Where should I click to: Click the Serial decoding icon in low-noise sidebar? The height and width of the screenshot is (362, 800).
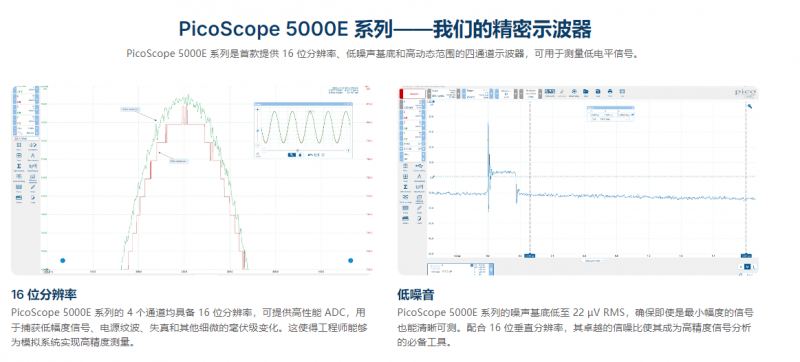point(406,197)
